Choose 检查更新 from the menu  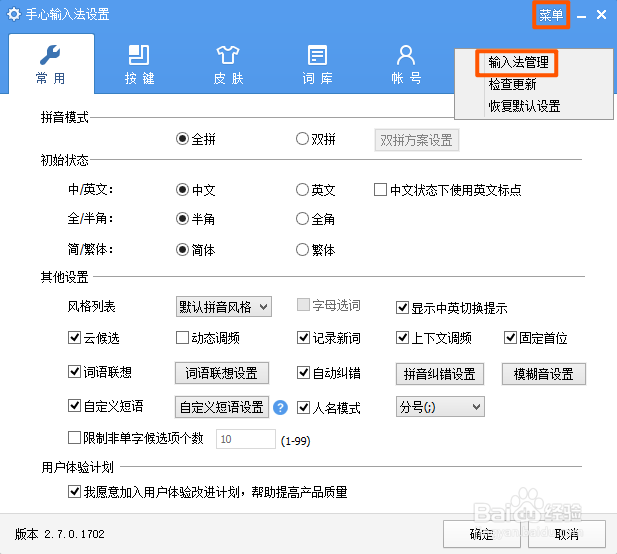(x=512, y=84)
